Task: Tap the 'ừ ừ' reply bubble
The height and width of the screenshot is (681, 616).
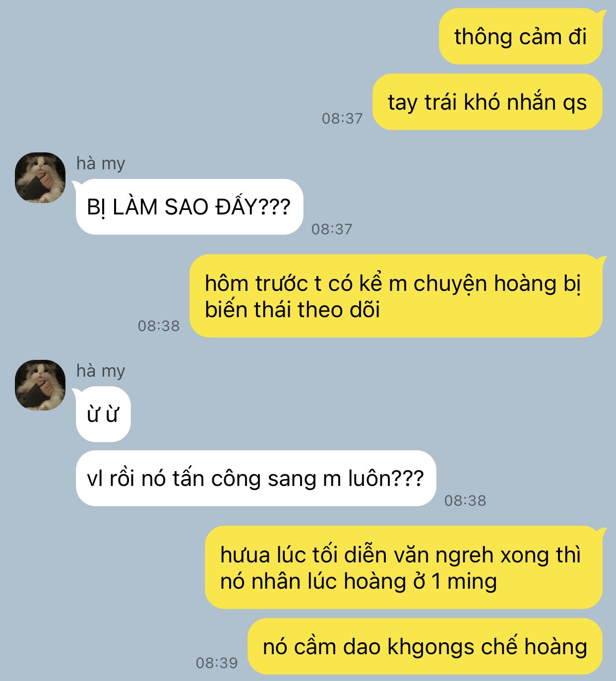Action: (103, 414)
